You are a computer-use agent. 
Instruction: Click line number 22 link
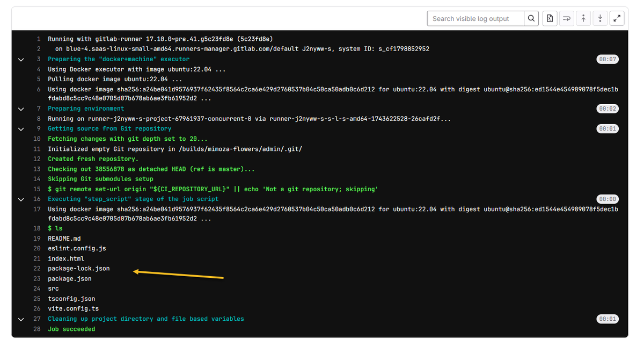[x=37, y=268]
